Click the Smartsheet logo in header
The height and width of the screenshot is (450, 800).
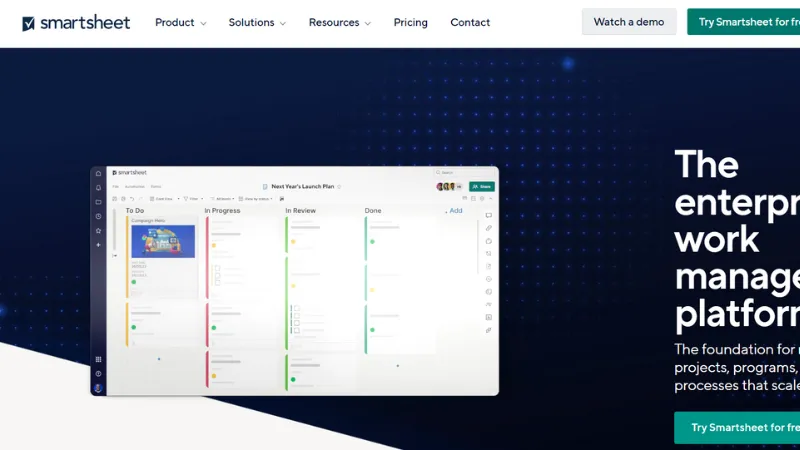76,22
